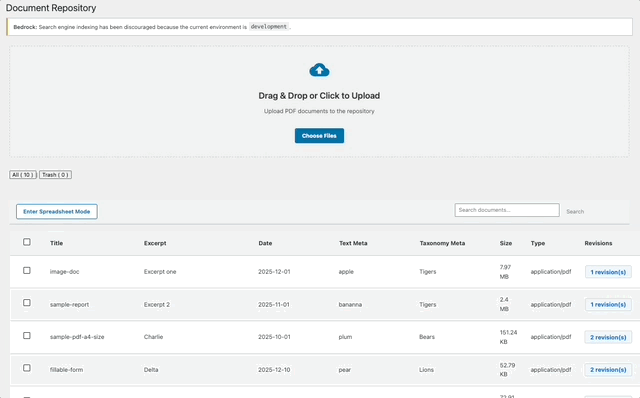Click the 2025-12-10 date cell

274,370
